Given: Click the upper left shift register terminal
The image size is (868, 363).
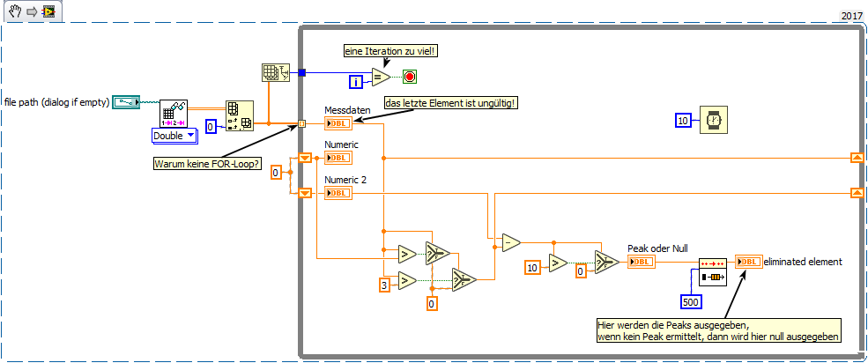Looking at the screenshot, I should point(305,159).
